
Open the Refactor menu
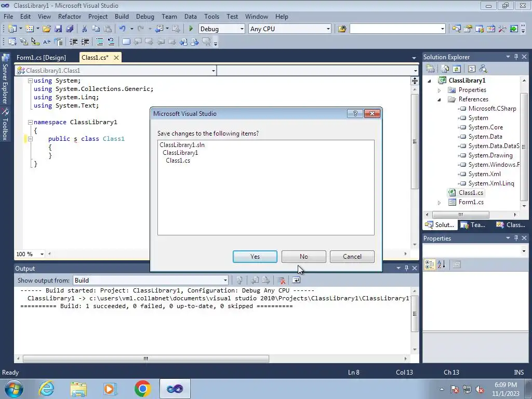click(x=70, y=16)
